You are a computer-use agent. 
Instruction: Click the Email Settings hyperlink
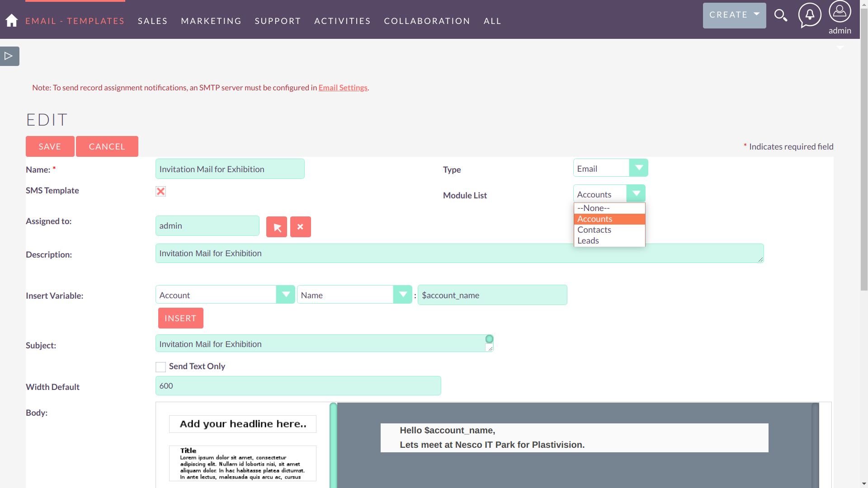coord(343,88)
